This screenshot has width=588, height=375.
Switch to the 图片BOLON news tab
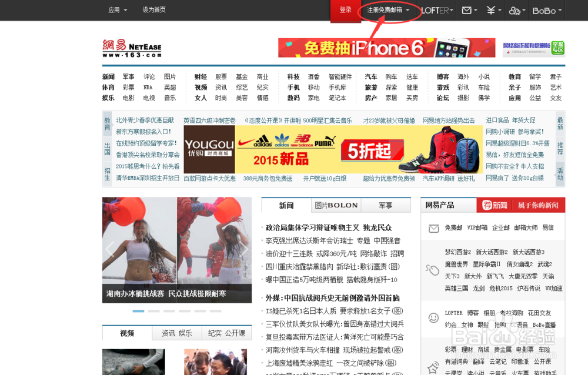[x=336, y=206]
